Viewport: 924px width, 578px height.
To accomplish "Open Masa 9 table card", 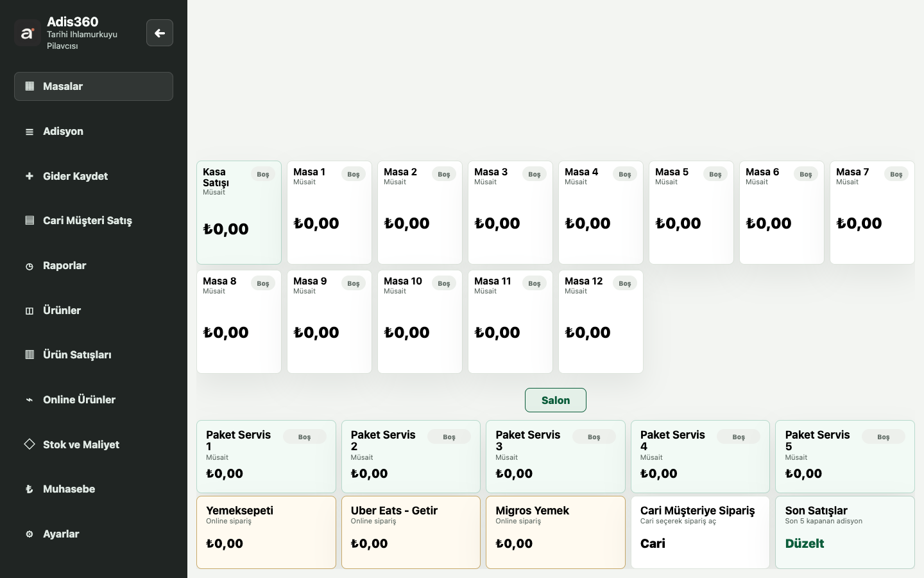I will pos(329,322).
